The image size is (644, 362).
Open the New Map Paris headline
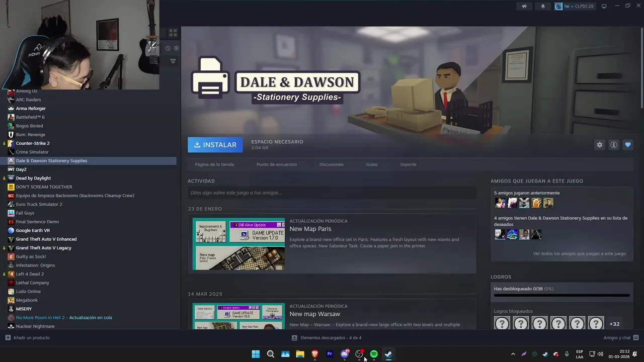[x=310, y=229]
